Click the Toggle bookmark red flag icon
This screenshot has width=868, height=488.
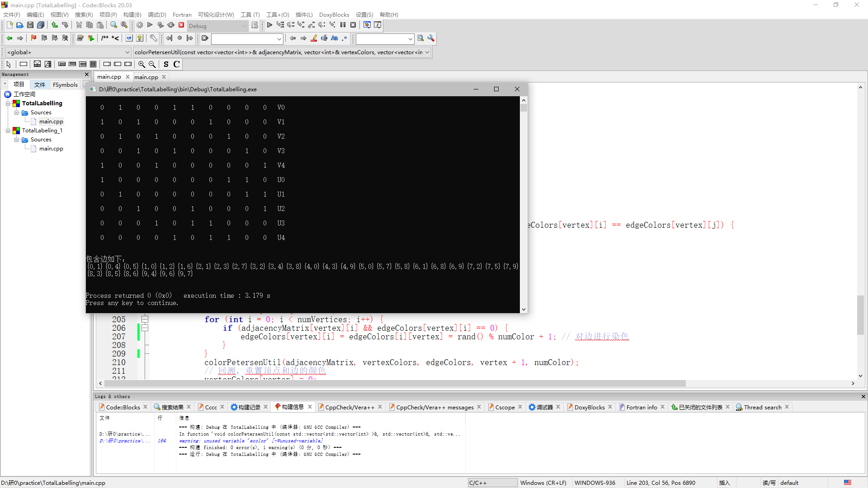pos(34,38)
